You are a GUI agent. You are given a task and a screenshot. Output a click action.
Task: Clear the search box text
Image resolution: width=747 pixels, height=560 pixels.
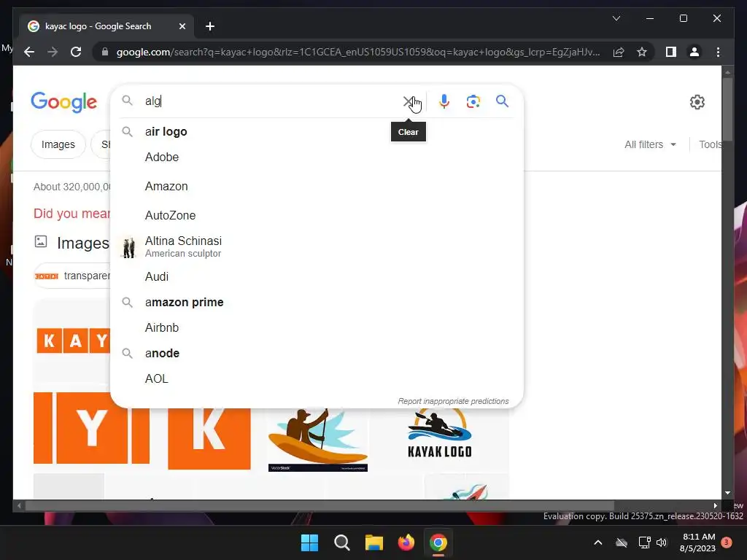[409, 101]
